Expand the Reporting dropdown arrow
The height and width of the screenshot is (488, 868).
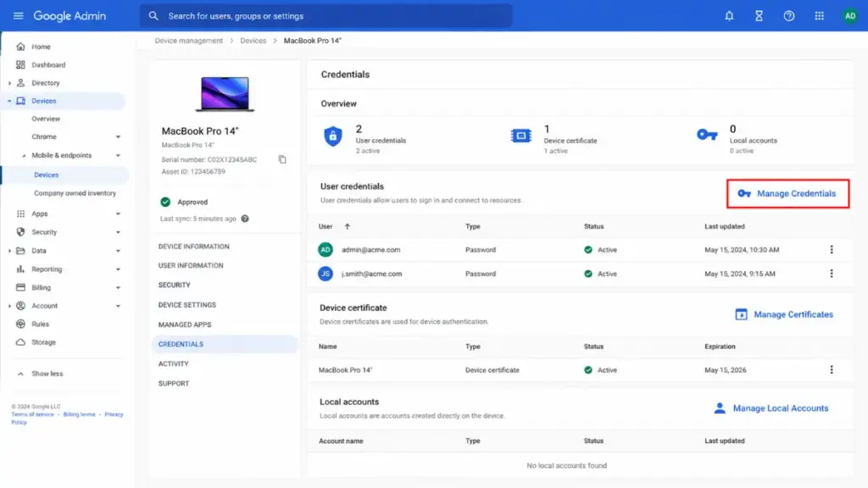[x=118, y=269]
